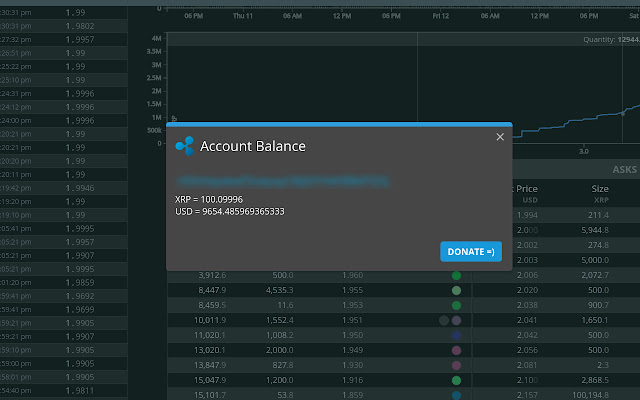
Task: Click the green issuer dot in the 1.960 row
Action: (x=456, y=276)
